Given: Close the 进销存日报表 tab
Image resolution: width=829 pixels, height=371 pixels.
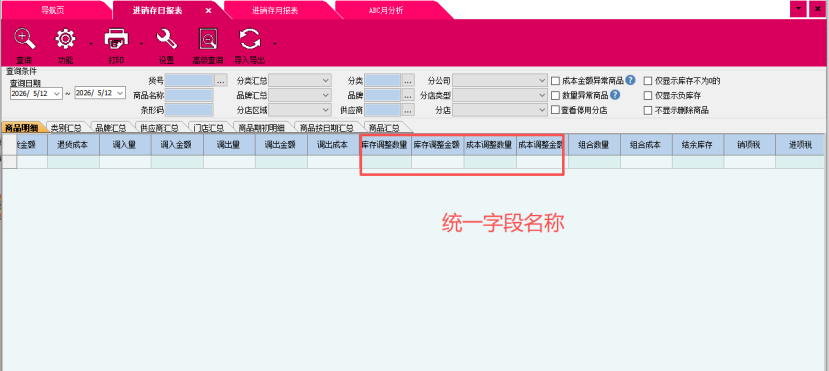Looking at the screenshot, I should (208, 11).
